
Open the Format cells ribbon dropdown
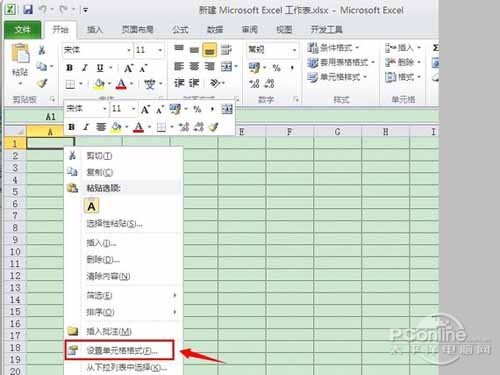(403, 77)
